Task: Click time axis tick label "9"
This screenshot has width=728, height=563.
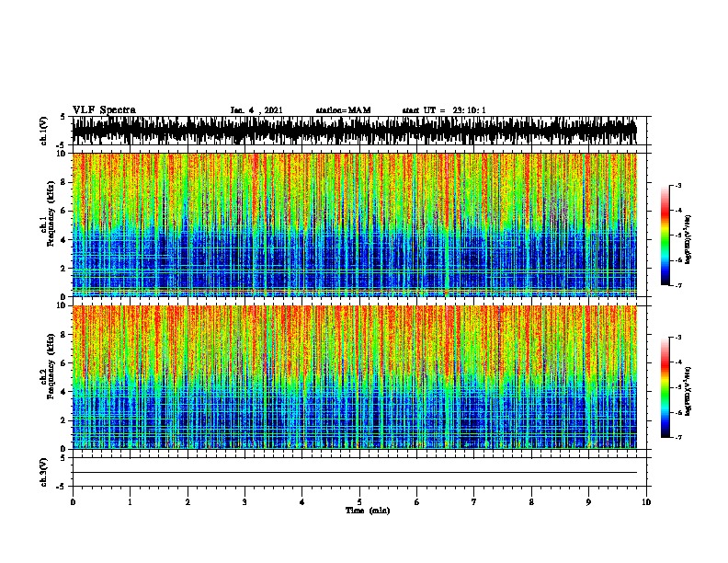Action: [588, 502]
